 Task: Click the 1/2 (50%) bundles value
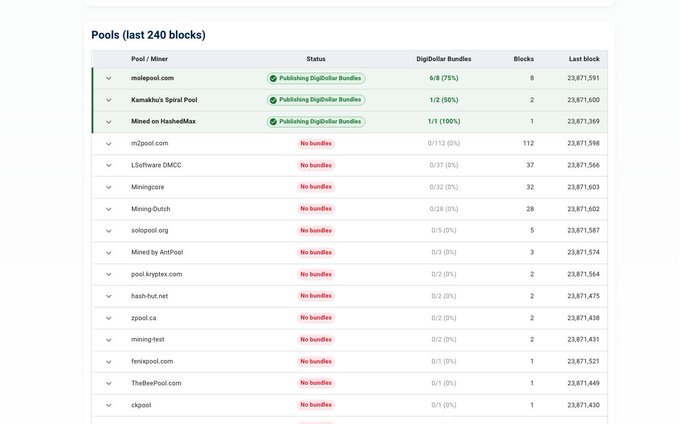click(x=444, y=100)
